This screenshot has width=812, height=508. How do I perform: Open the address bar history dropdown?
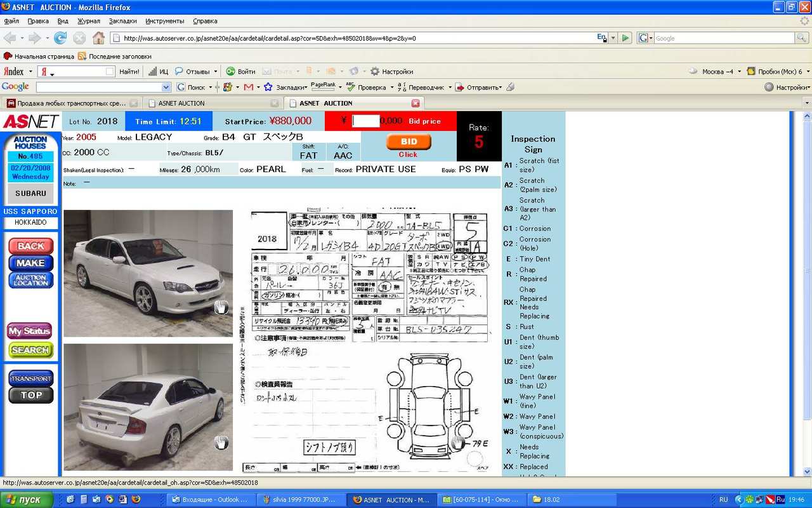pos(613,38)
